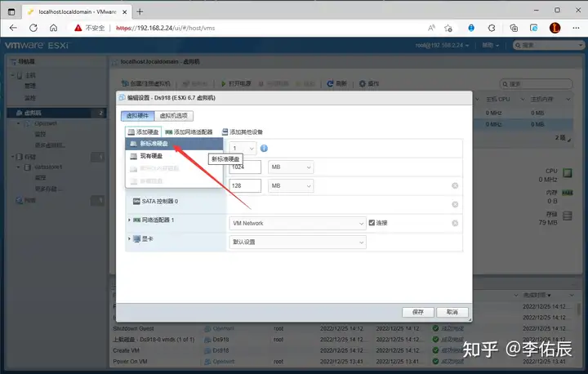Image resolution: width=588 pixels, height=374 pixels.
Task: Click the address bar URL
Action: point(165,28)
